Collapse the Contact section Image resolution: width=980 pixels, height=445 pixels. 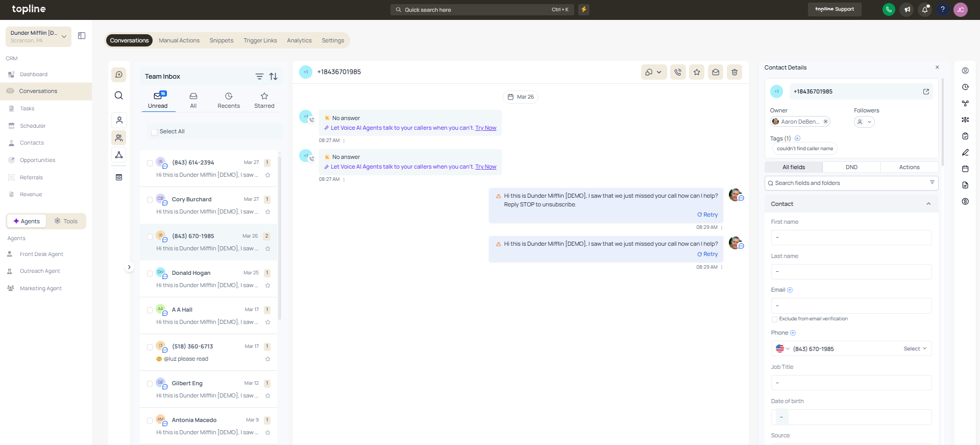pos(928,204)
